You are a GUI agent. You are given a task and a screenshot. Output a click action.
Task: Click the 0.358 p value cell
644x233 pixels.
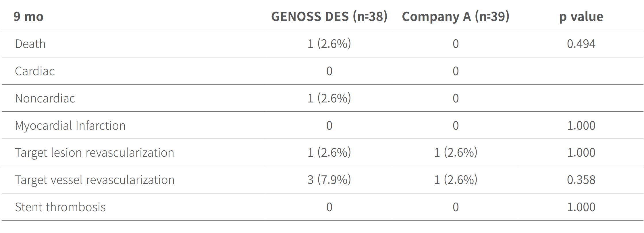(x=581, y=180)
